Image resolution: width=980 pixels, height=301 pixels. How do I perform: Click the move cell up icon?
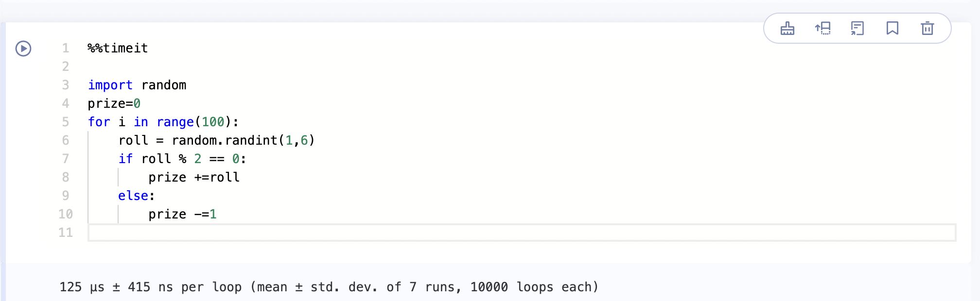822,29
